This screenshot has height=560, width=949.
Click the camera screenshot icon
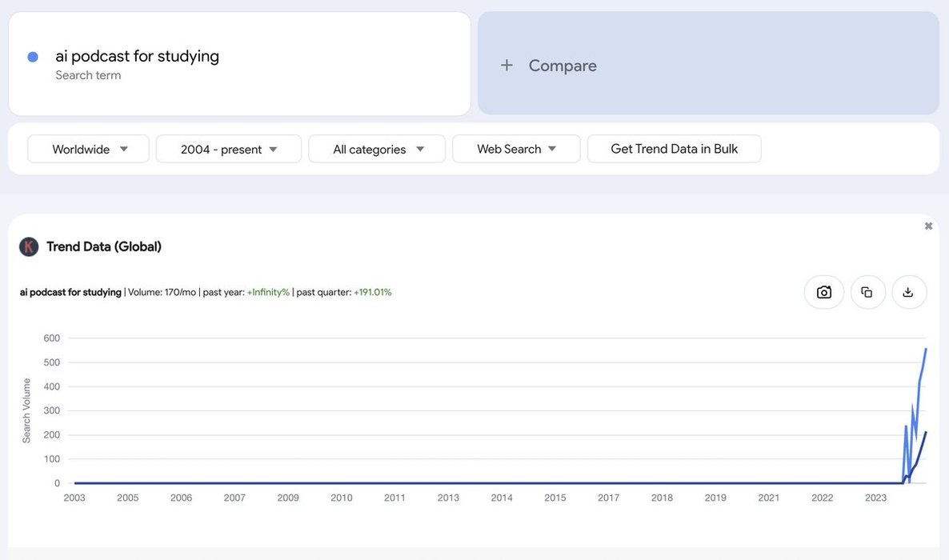click(824, 292)
